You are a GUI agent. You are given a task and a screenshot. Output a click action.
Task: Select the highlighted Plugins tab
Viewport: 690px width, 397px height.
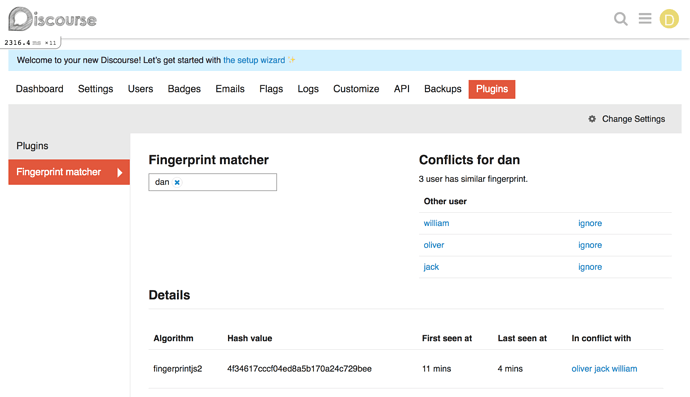click(492, 89)
